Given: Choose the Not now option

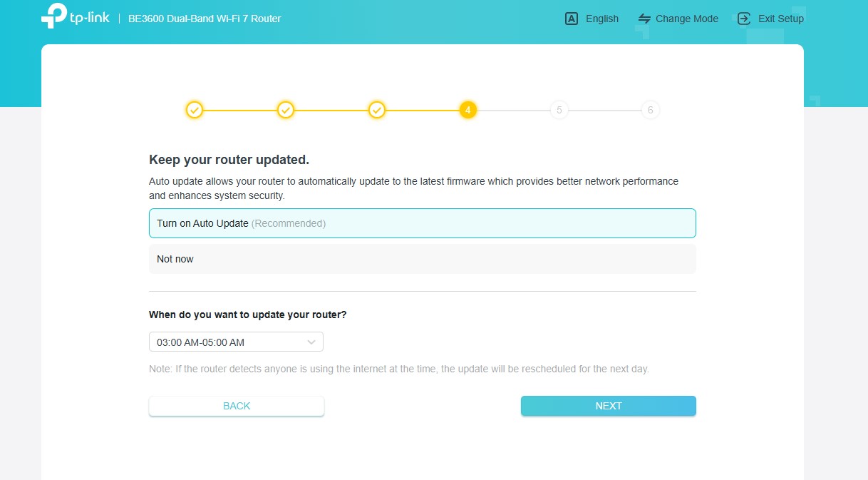Looking at the screenshot, I should coord(422,259).
